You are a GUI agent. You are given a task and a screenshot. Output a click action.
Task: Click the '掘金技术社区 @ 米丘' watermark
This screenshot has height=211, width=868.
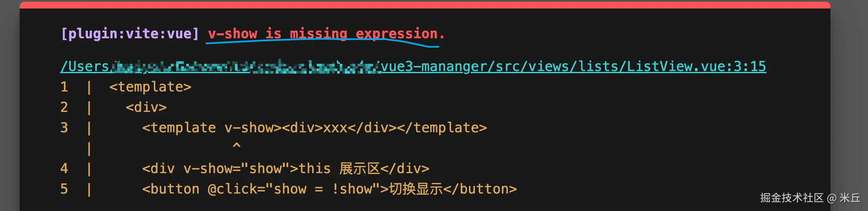point(810,198)
